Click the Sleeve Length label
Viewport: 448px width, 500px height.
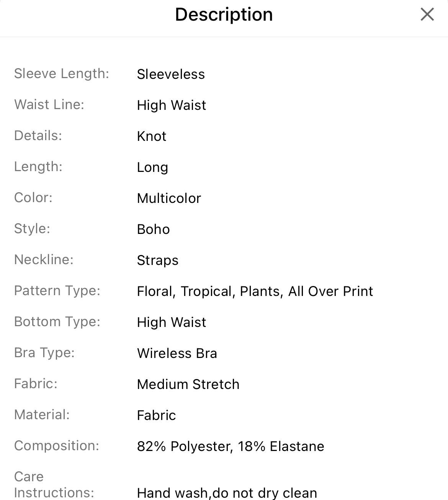click(62, 74)
